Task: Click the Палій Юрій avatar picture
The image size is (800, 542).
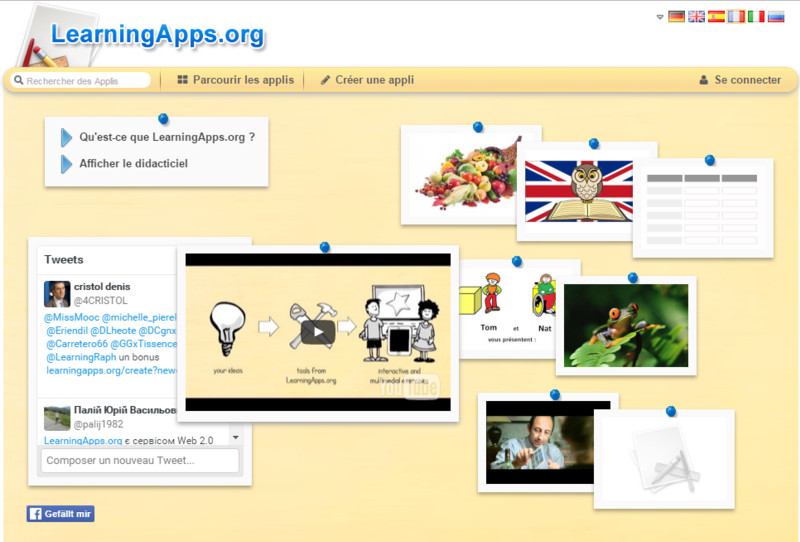Action: (57, 418)
